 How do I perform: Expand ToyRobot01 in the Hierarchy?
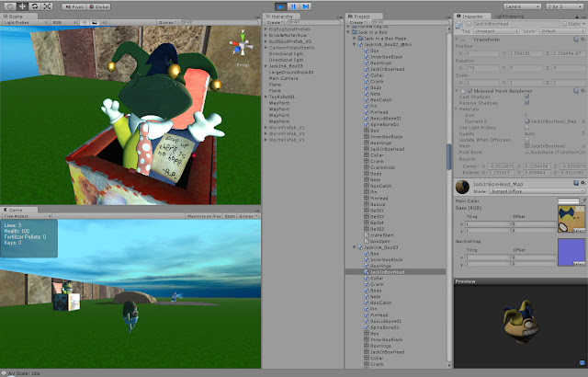pyautogui.click(x=266, y=97)
